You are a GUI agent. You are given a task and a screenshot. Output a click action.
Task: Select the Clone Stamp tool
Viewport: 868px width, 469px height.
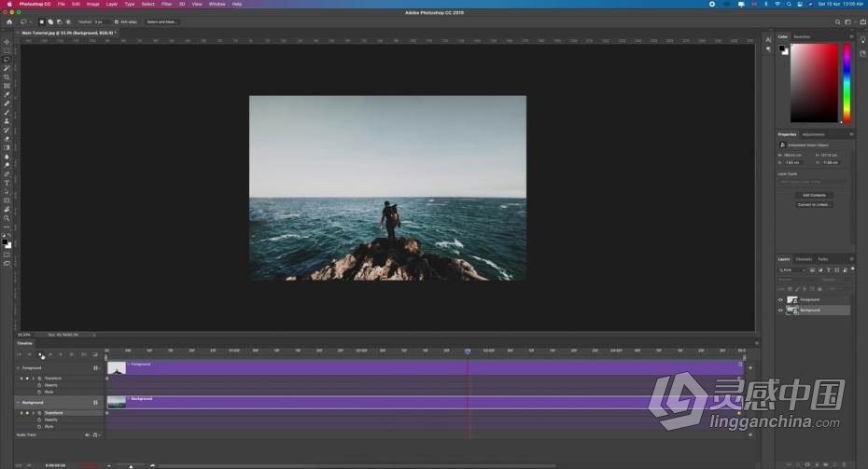[7, 121]
